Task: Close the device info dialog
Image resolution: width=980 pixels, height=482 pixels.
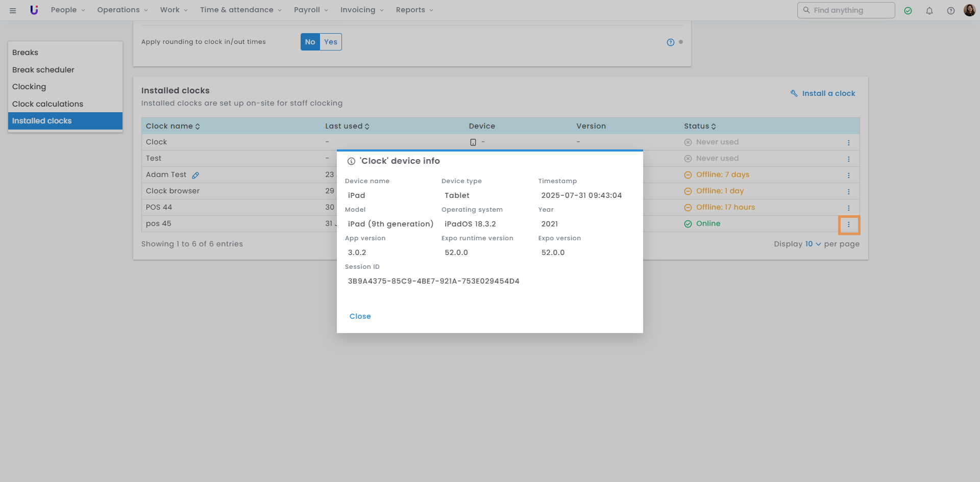Action: click(360, 316)
